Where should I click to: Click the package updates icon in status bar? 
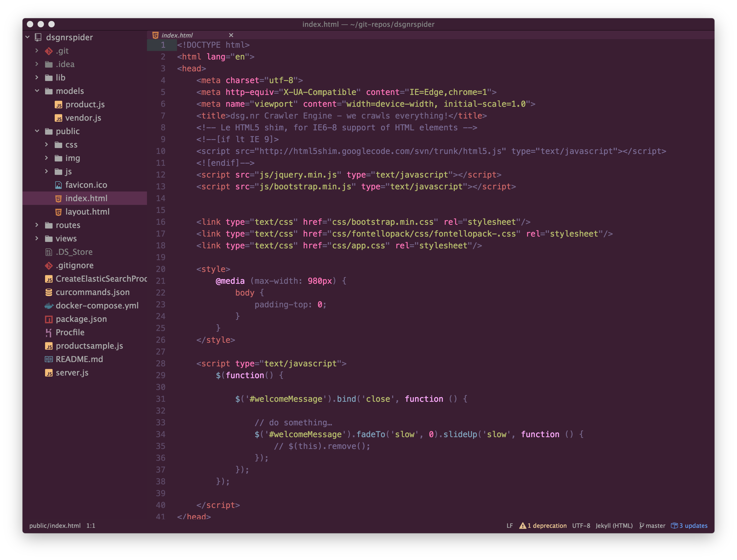[x=674, y=525]
